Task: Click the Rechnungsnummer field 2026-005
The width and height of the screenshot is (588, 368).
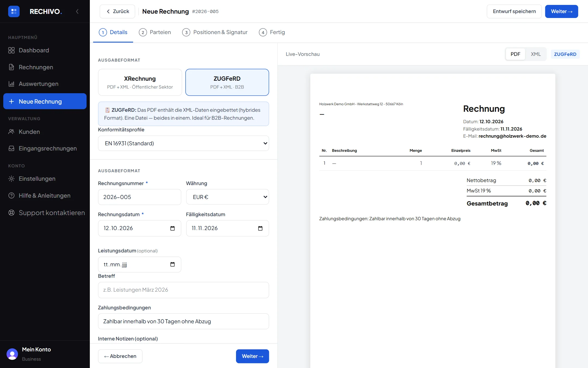Action: 139,197
